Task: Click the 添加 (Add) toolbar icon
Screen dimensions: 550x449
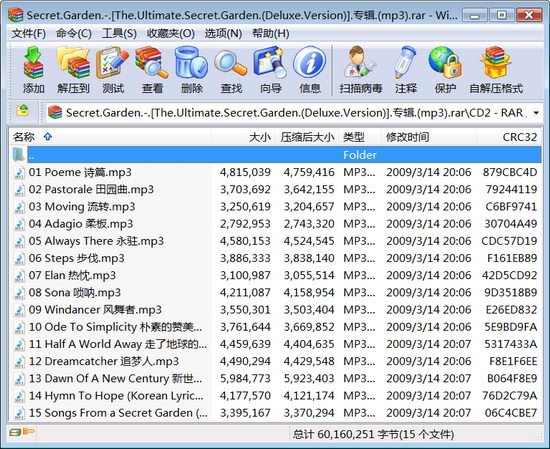Action: tap(33, 70)
